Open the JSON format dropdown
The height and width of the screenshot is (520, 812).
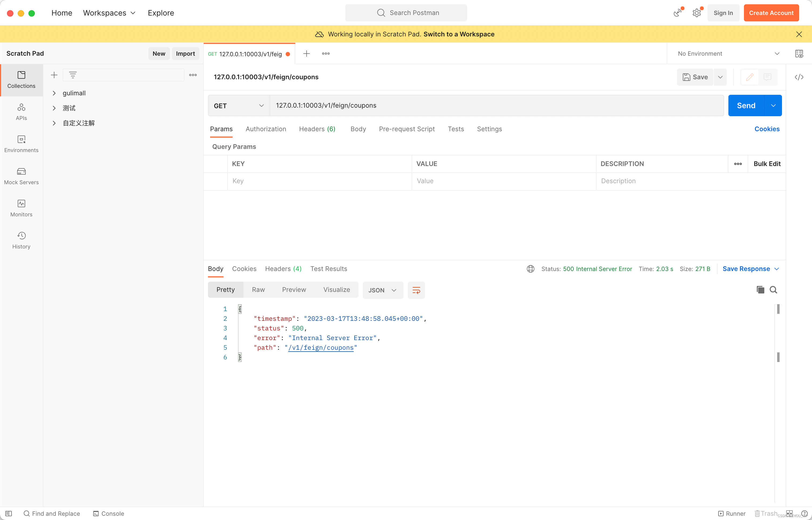pyautogui.click(x=383, y=290)
